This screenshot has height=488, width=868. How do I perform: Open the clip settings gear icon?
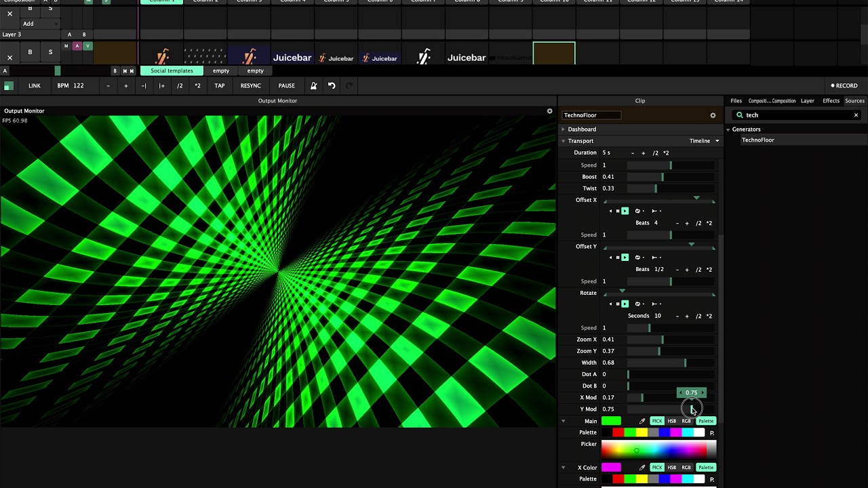(x=713, y=115)
